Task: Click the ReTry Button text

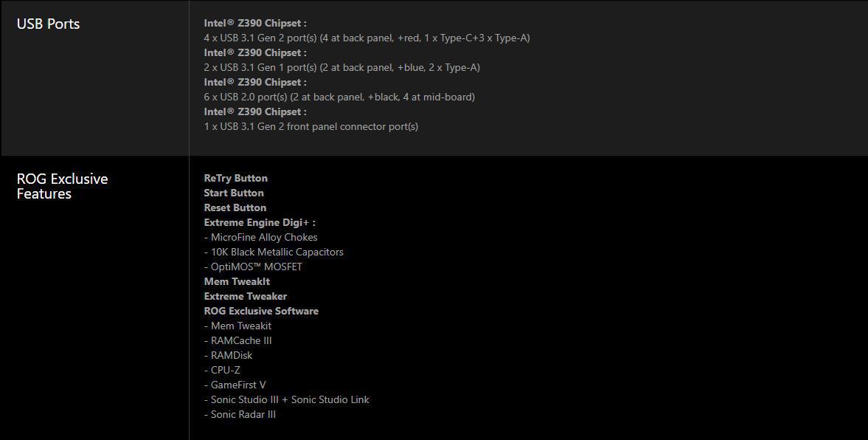Action: (236, 178)
